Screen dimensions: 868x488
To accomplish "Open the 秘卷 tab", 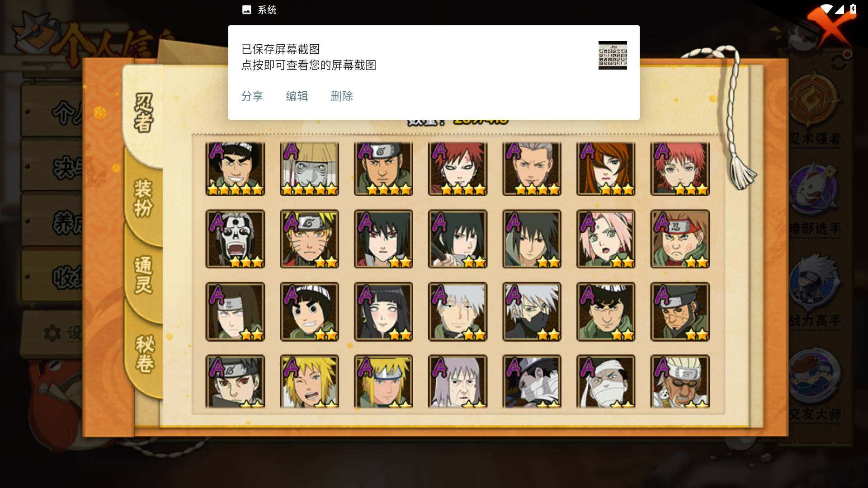I will 145,354.
